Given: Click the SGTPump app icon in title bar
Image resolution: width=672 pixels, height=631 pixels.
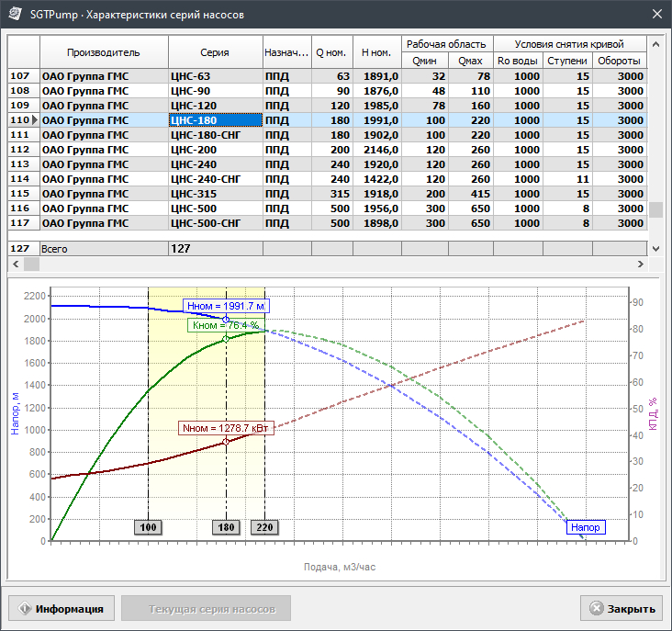Looking at the screenshot, I should [x=15, y=14].
